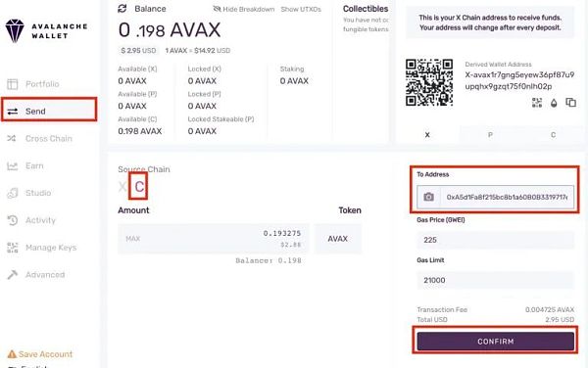The image size is (588, 368).
Task: Open the faucet droplet icon
Action: (554, 103)
